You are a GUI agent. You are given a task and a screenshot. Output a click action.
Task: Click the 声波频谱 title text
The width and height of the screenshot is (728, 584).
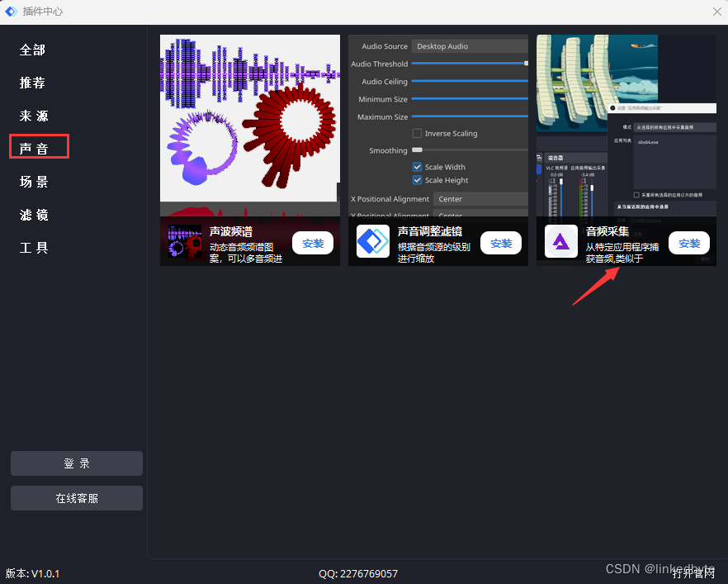coord(231,232)
